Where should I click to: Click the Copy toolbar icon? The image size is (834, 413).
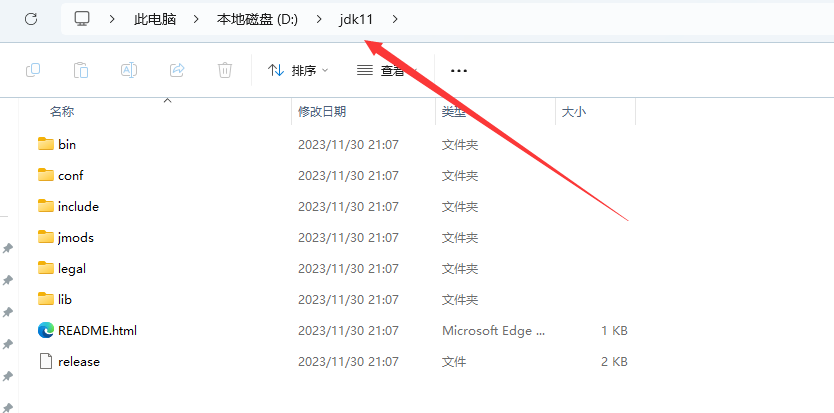point(33,70)
